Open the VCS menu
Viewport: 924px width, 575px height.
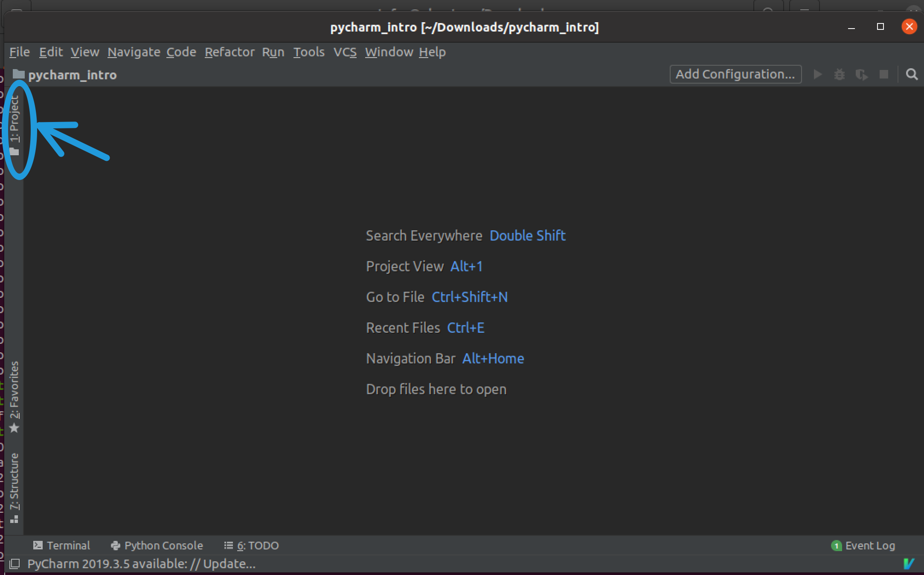click(345, 52)
